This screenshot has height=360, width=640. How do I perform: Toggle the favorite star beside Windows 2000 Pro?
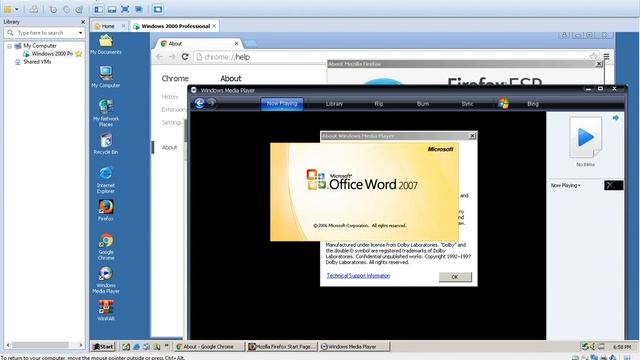click(79, 53)
